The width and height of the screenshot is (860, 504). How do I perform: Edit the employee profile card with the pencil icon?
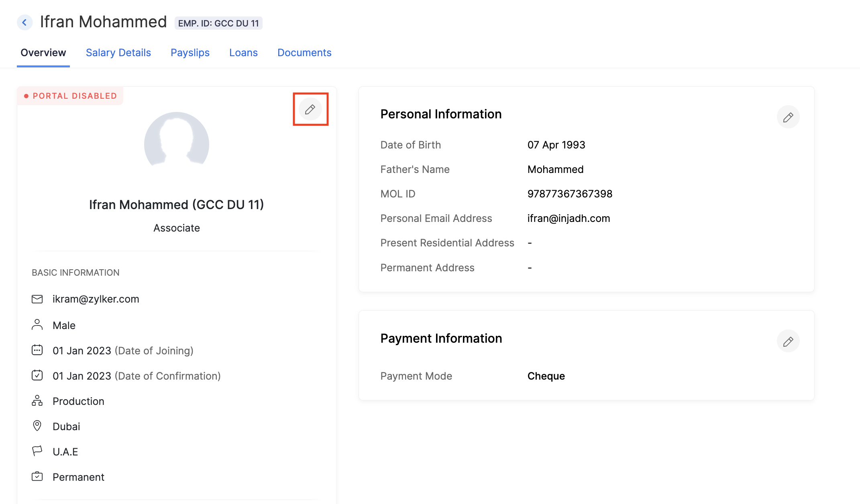click(x=310, y=109)
